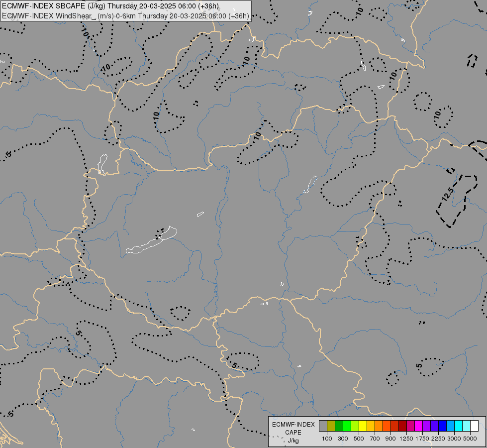Choose the pure blue legend swatch
487x448 pixels.
[x=442, y=426]
